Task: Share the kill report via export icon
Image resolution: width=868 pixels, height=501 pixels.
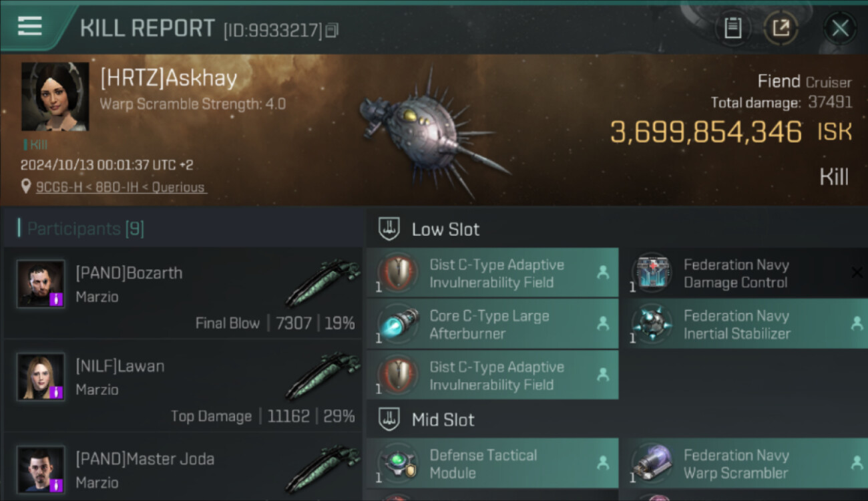Action: [781, 28]
